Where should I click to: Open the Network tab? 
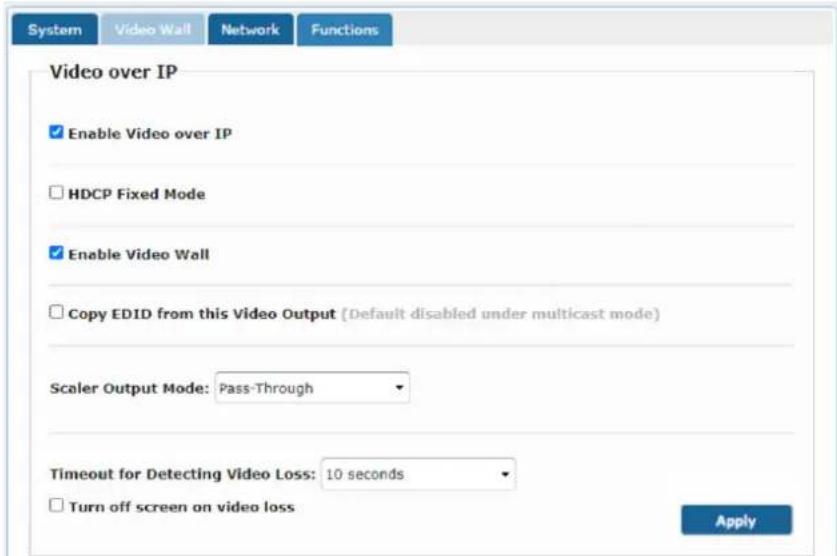250,30
